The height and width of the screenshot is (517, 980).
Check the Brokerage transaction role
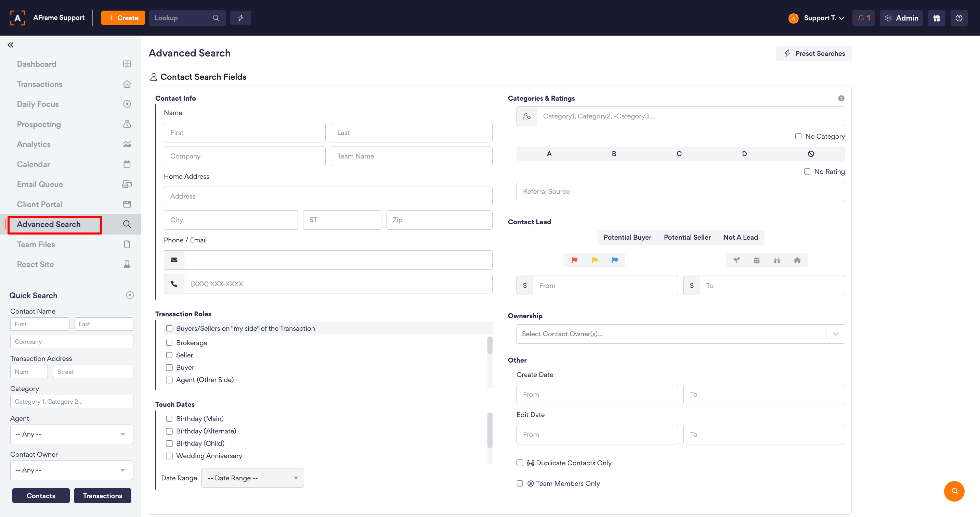[x=169, y=343]
